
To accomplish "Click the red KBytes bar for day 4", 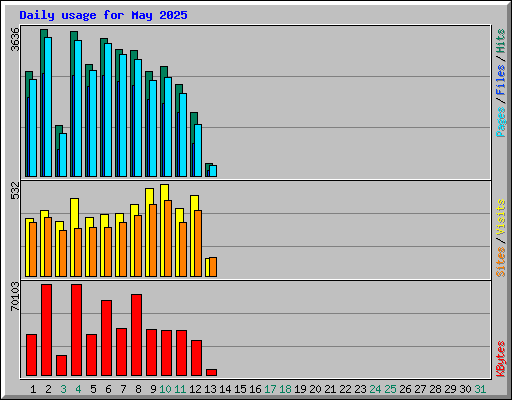I will tap(76, 330).
